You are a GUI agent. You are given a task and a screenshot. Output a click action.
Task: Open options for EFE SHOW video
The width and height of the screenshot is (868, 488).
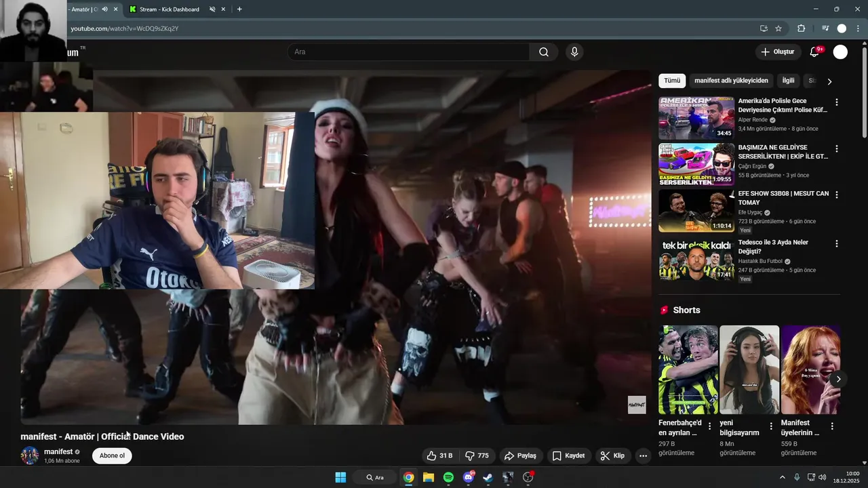836,195
